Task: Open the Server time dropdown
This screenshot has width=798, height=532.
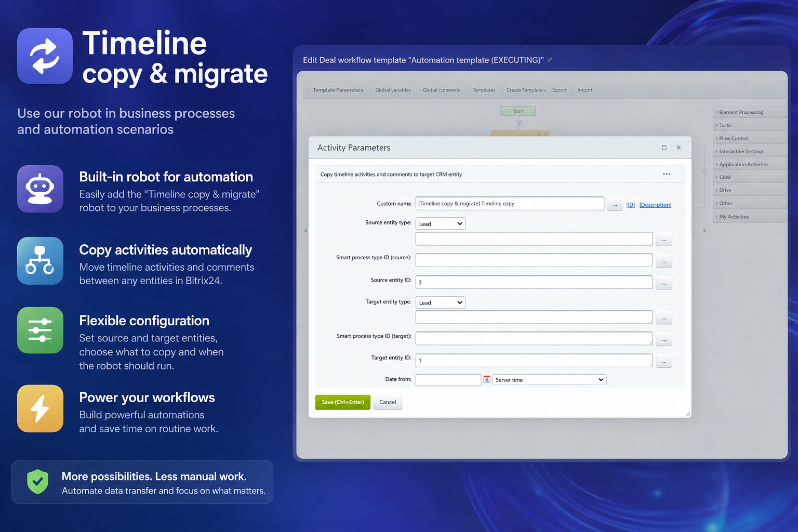Action: pos(549,380)
